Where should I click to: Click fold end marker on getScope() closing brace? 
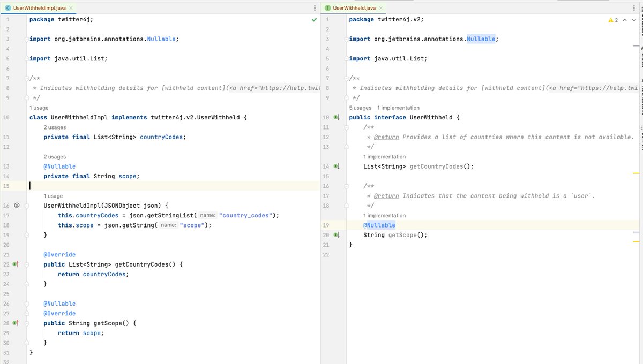[26, 343]
